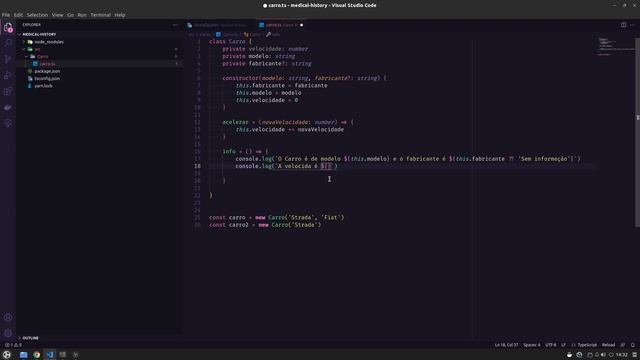This screenshot has height=360, width=640.
Task: Click the split editor icon
Action: tap(624, 25)
